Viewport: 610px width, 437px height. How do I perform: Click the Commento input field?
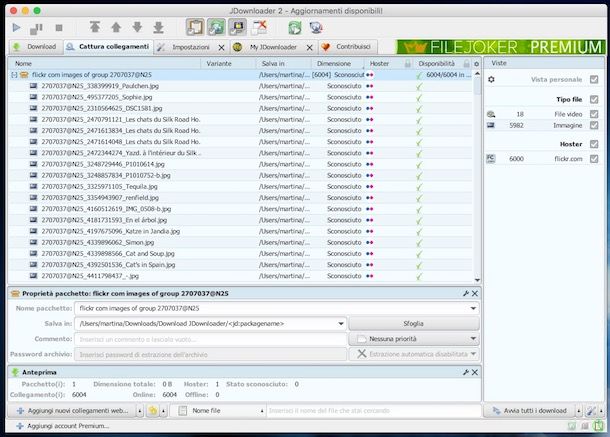click(x=210, y=339)
